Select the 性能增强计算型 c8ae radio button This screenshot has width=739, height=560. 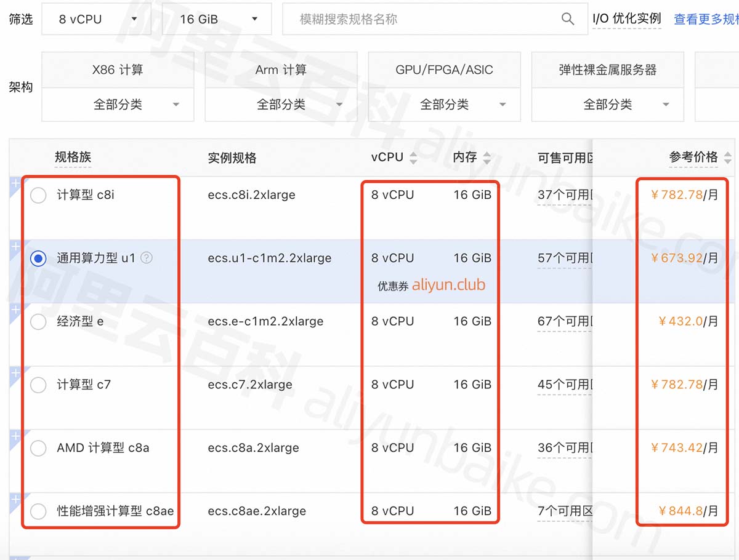[x=38, y=511]
